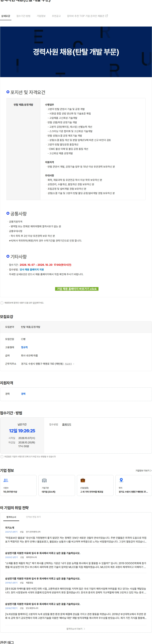Click 회사 내규에 따름 salary value

[x=29, y=356]
